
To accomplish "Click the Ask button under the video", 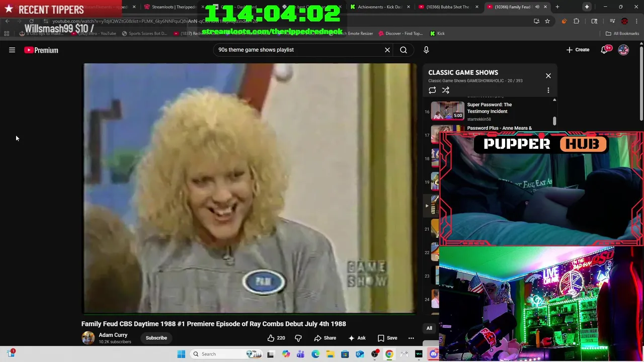I will tap(357, 338).
